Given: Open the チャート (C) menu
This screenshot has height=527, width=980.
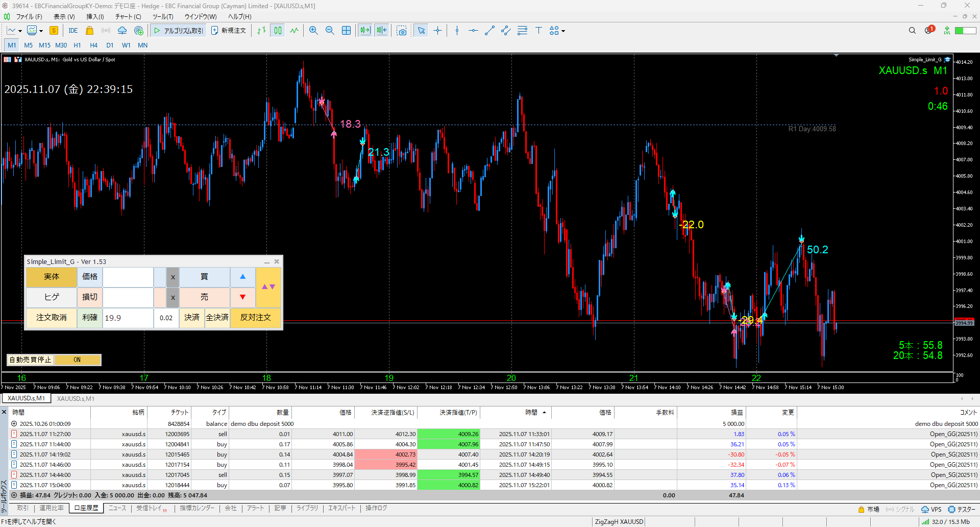Looking at the screenshot, I should [x=128, y=16].
